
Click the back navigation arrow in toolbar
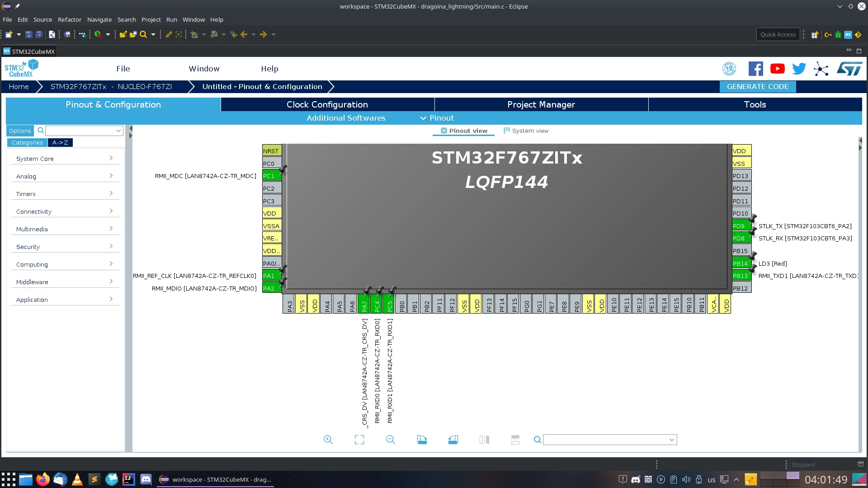coord(244,34)
